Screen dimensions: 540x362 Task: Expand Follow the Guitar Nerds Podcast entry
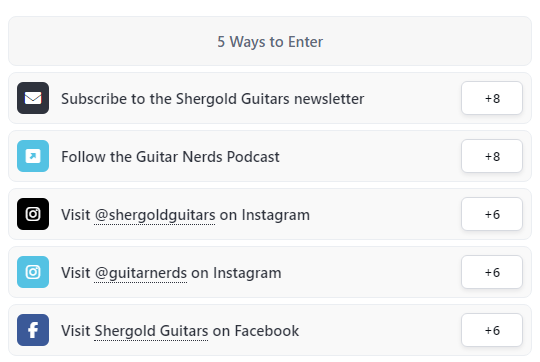pyautogui.click(x=270, y=156)
